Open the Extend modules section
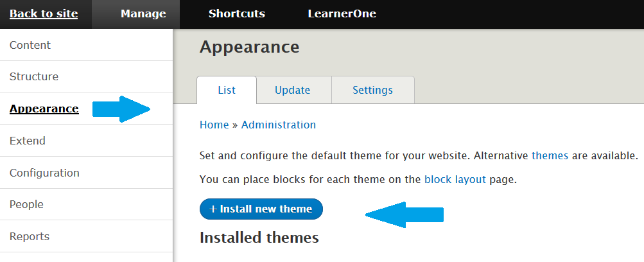This screenshot has width=644, height=262. pyautogui.click(x=86, y=141)
